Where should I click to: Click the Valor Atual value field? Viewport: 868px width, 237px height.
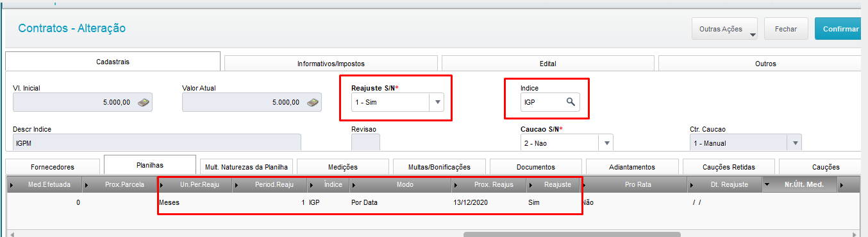(x=252, y=102)
